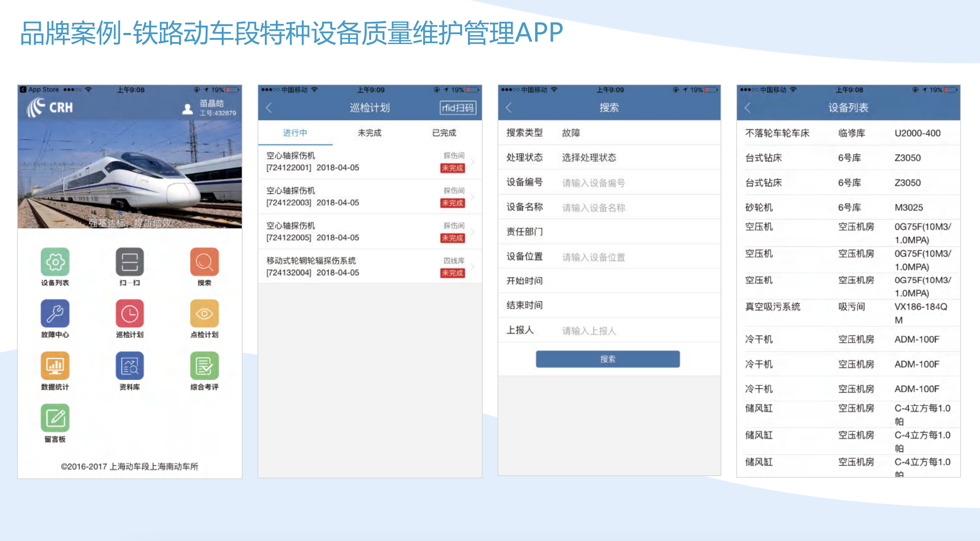
Task: Go back from the 巡检计划 screen
Action: (269, 108)
